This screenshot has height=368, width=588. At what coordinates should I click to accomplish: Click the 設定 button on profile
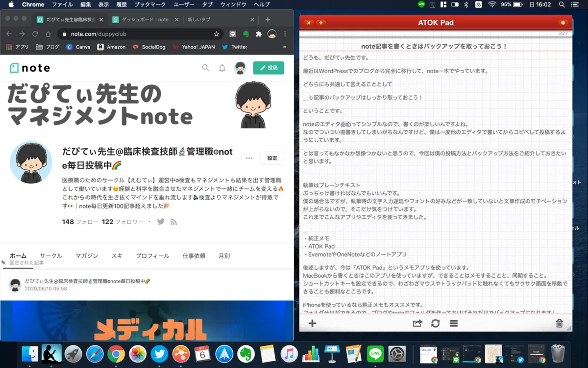[x=272, y=158]
